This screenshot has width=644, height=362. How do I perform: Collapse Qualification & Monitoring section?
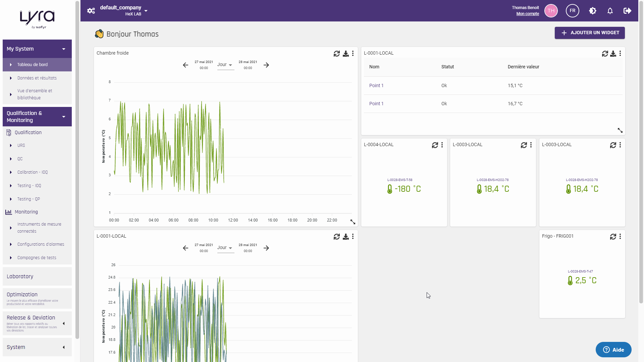click(x=37, y=117)
